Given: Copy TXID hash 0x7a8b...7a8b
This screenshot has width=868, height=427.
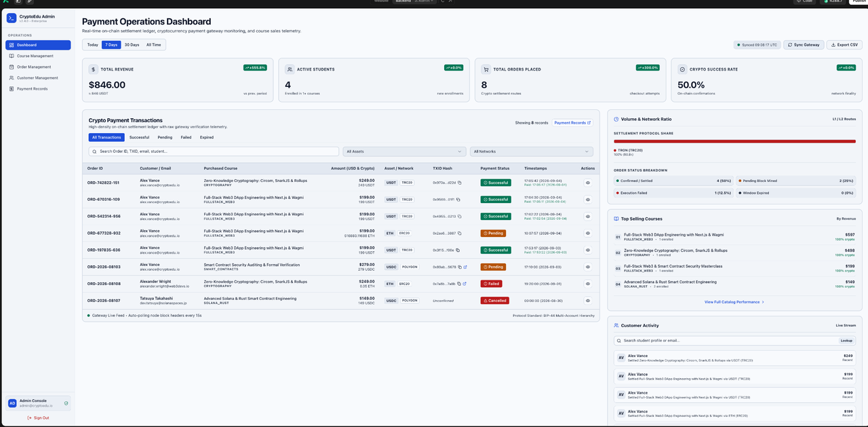Looking at the screenshot, I should pyautogui.click(x=459, y=284).
